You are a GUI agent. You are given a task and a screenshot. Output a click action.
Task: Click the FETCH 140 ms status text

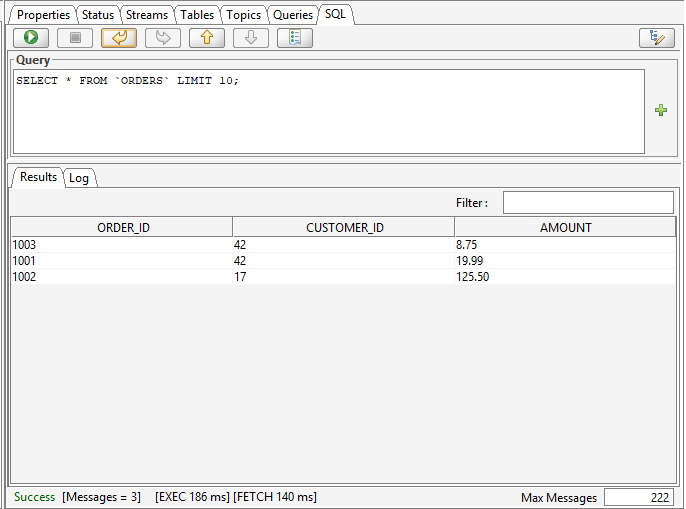click(x=275, y=497)
